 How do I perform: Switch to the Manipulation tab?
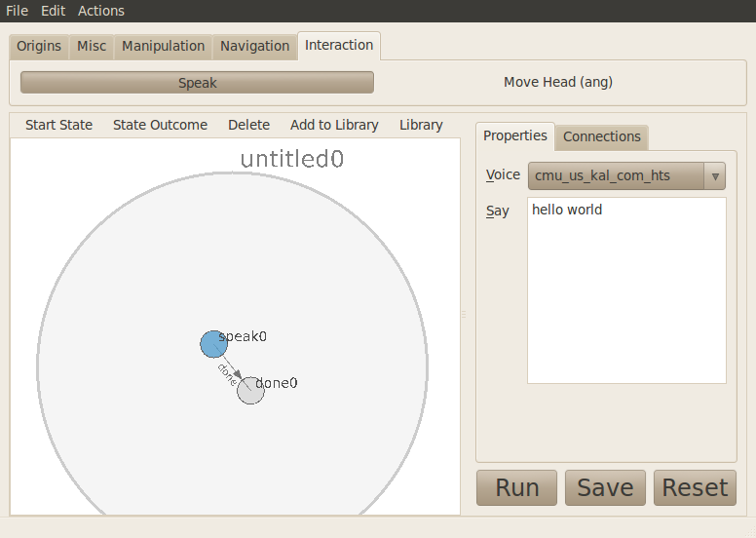[x=163, y=46]
